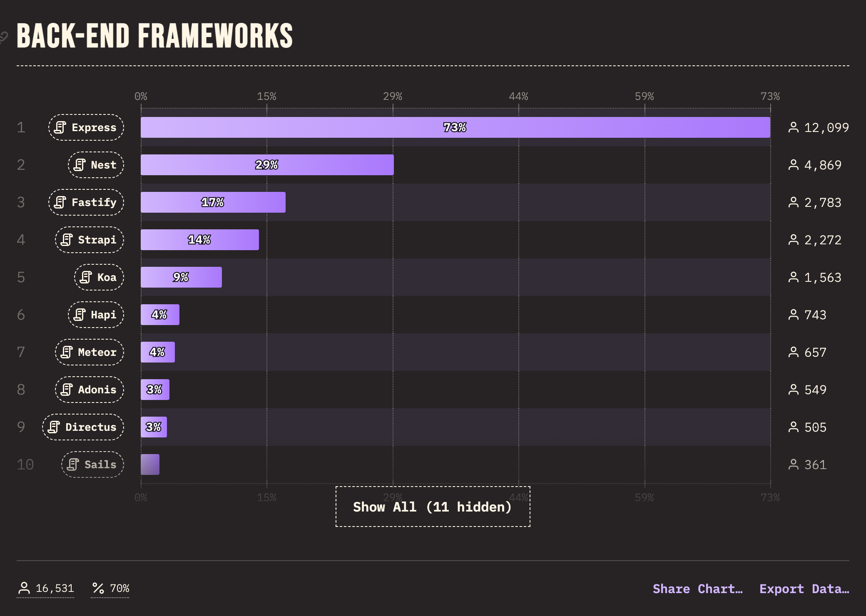
Task: Open the Share Chart link
Action: pyautogui.click(x=697, y=589)
